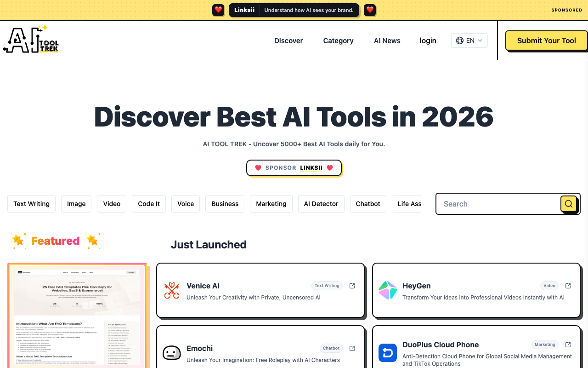Go to AI News
The width and height of the screenshot is (588, 368).
[387, 40]
